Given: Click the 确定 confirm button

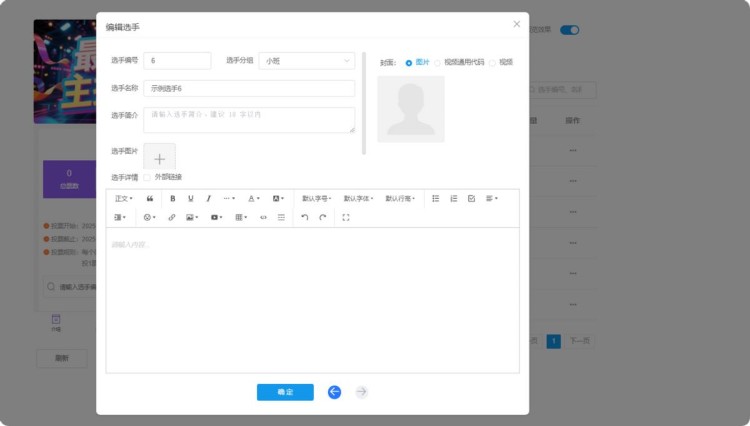Looking at the screenshot, I should (x=285, y=392).
